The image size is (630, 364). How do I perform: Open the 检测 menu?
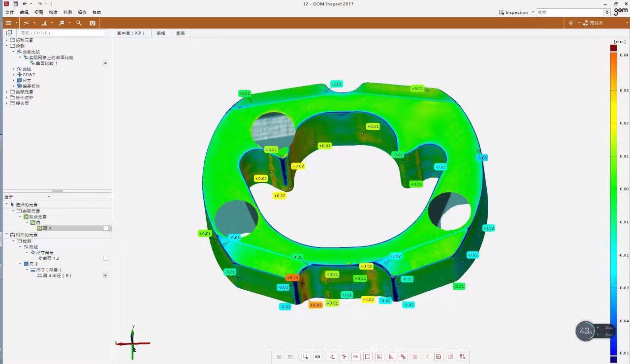click(67, 12)
